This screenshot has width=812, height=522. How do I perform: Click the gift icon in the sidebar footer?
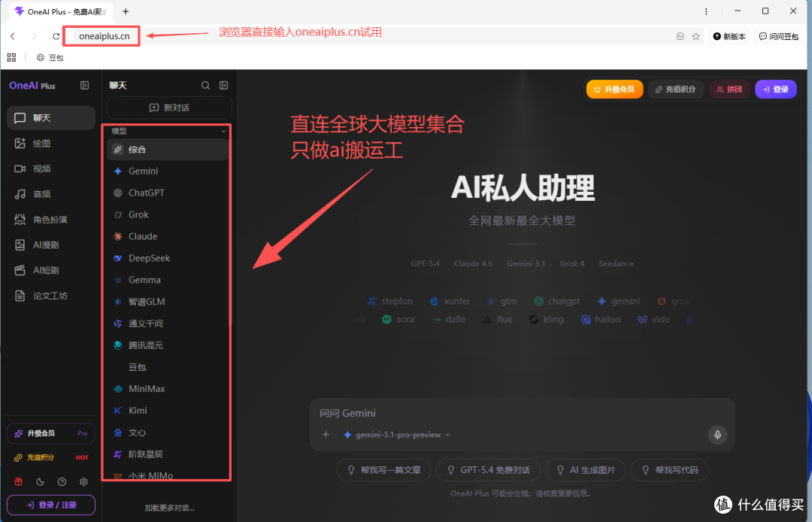click(18, 481)
